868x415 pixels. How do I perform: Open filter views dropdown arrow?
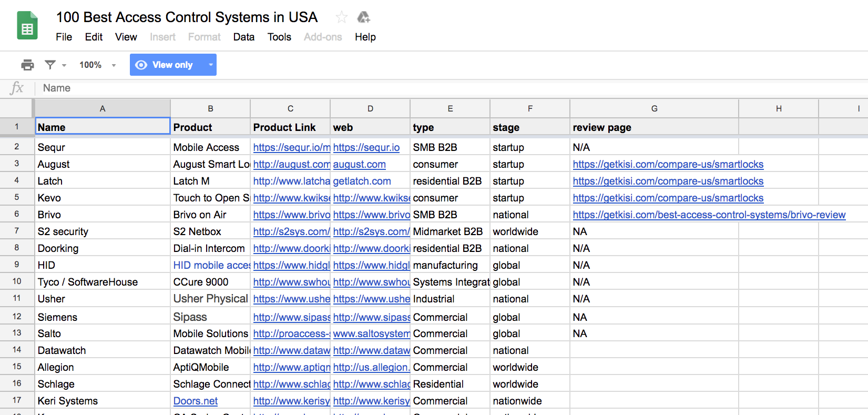[64, 65]
